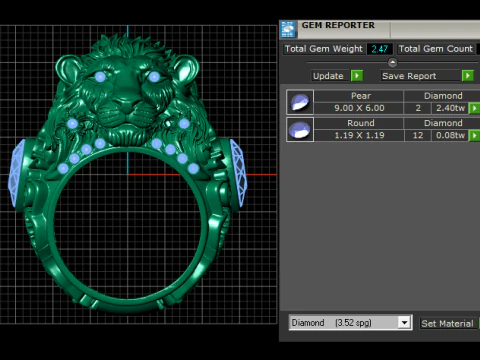
Task: Click the green arrow next to Update
Action: pos(357,76)
